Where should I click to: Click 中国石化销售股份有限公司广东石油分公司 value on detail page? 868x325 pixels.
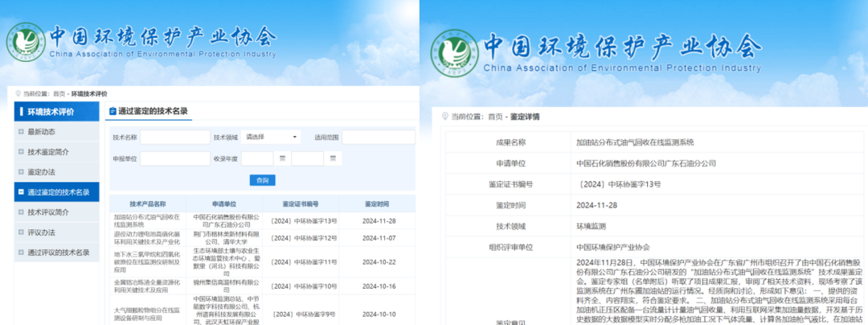click(646, 163)
